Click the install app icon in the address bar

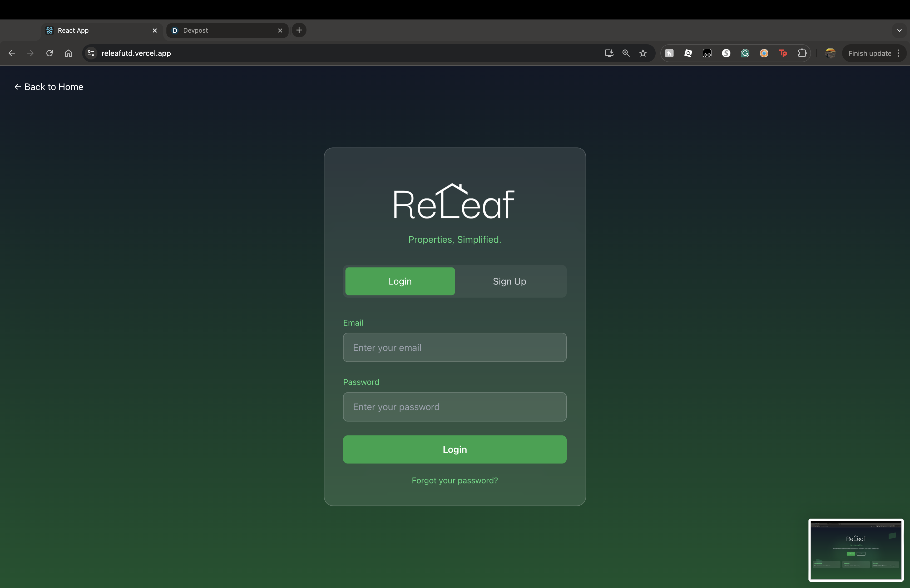pos(609,53)
